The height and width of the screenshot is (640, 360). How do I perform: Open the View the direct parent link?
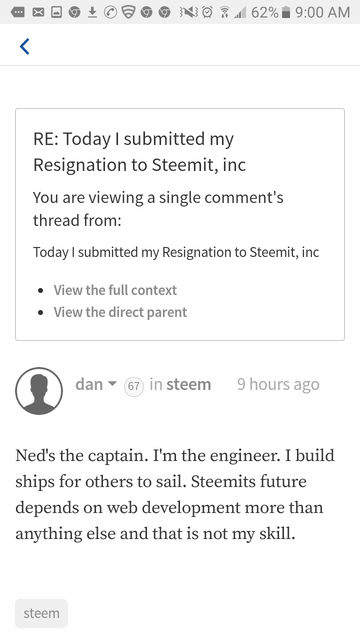(120, 312)
